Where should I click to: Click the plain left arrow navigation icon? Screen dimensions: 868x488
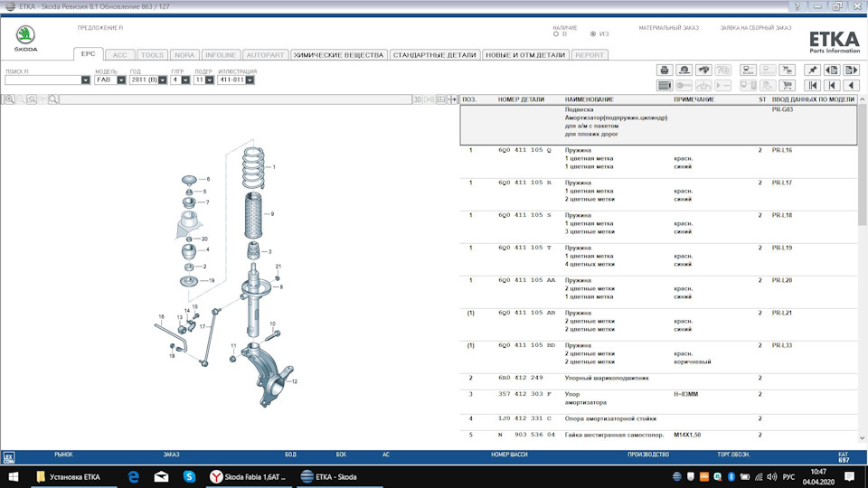pos(851,85)
